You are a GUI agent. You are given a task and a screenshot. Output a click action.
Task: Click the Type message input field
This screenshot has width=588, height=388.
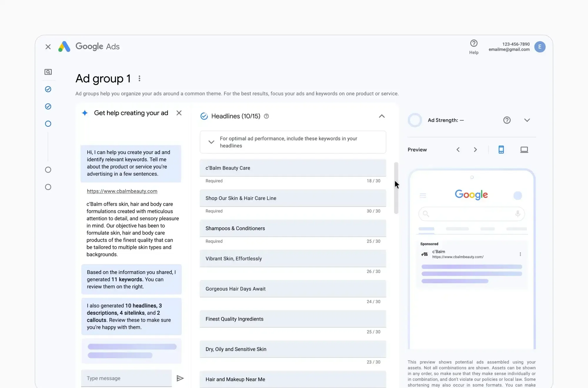click(x=126, y=378)
